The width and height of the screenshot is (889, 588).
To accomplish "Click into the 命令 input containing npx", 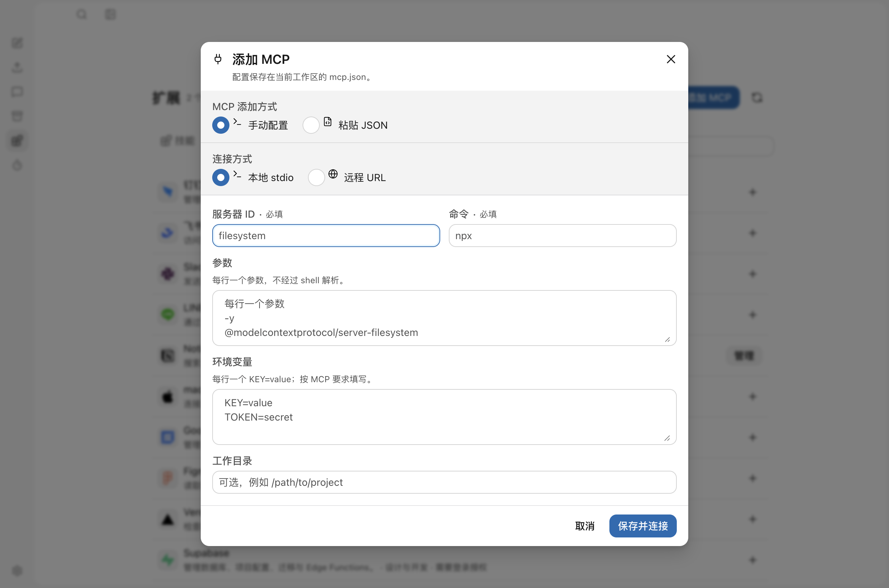I will tap(562, 236).
